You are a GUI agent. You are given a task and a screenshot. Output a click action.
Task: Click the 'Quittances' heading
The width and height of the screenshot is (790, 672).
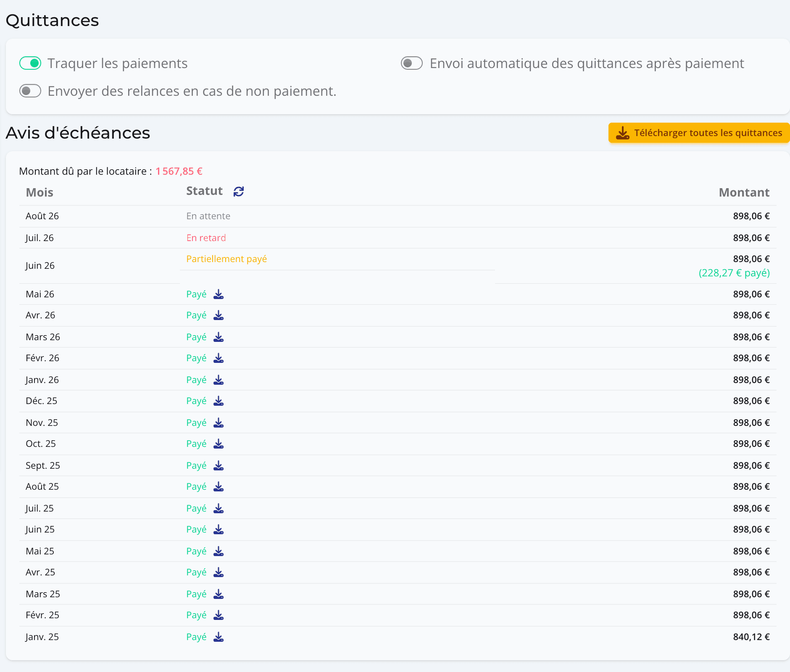point(52,20)
